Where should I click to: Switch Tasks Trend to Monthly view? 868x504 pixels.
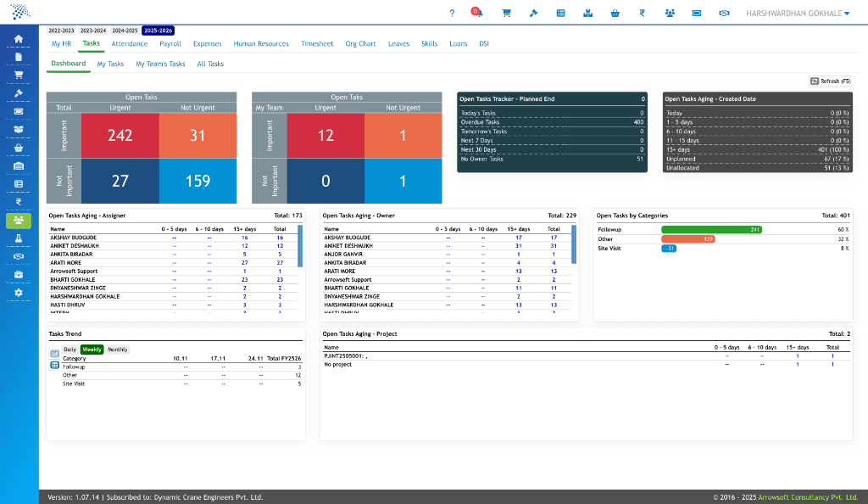click(x=116, y=350)
